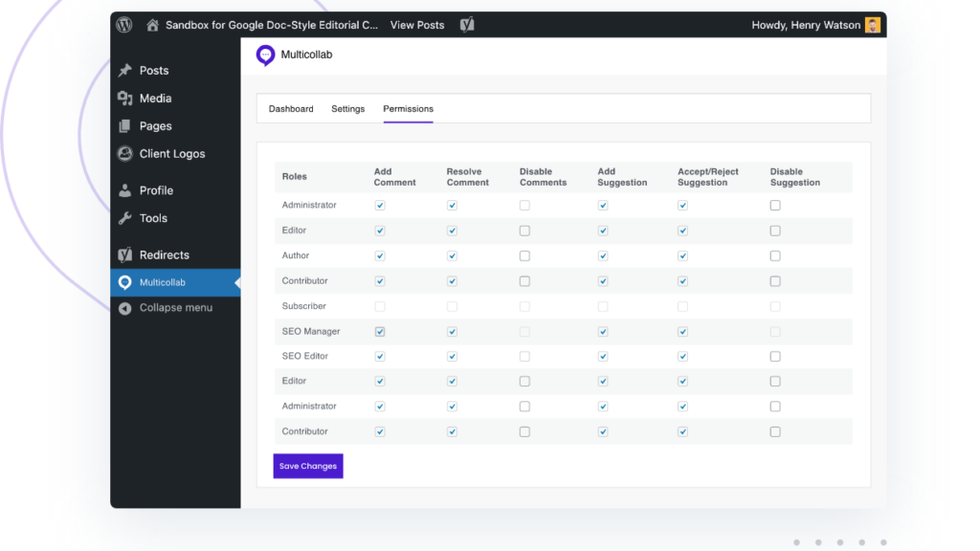The image size is (980, 551).
Task: Click the Resolve Comment column header
Action: (x=467, y=177)
